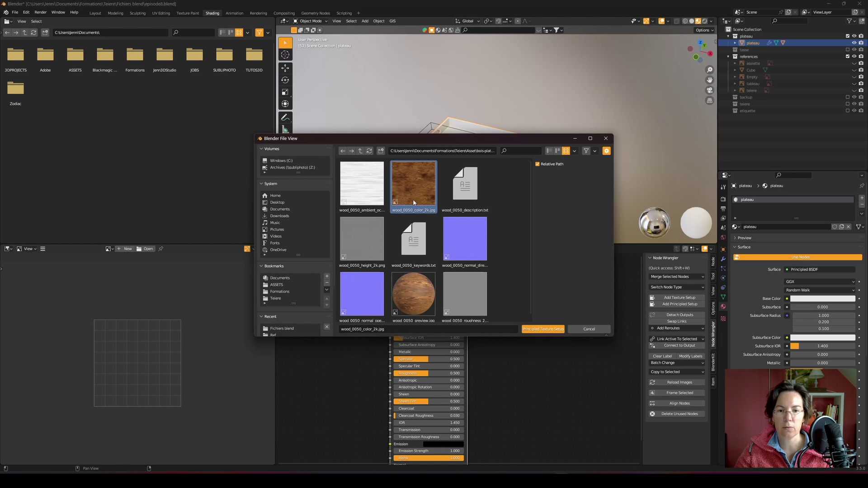Select the Move tool in viewport toolbar

point(285,68)
